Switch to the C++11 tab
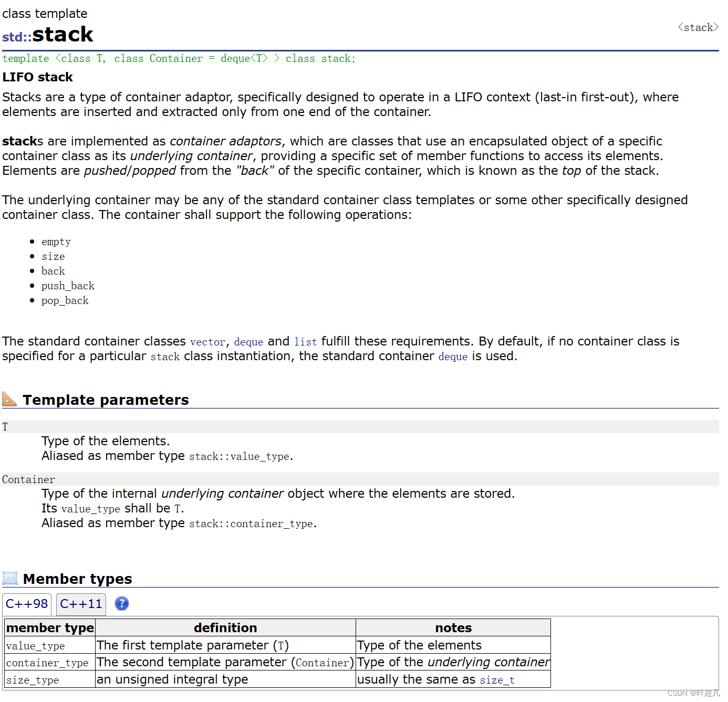The image size is (728, 702). point(81,604)
